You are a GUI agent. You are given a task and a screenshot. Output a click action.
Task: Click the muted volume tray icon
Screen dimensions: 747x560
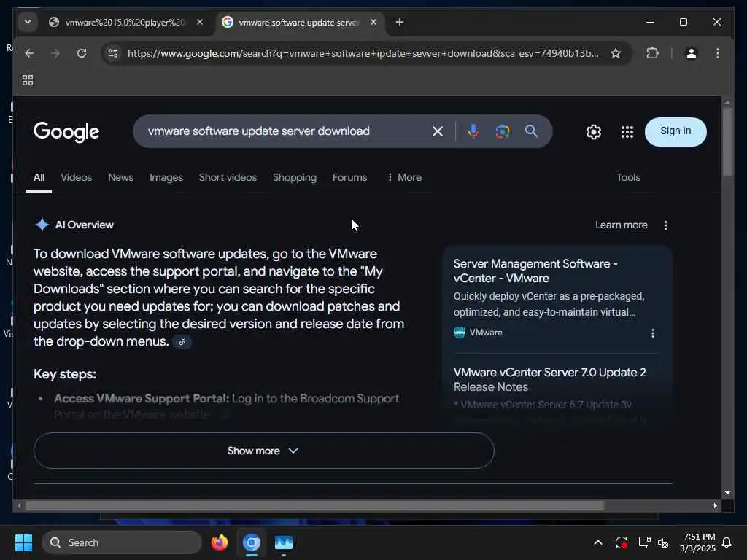(663, 542)
